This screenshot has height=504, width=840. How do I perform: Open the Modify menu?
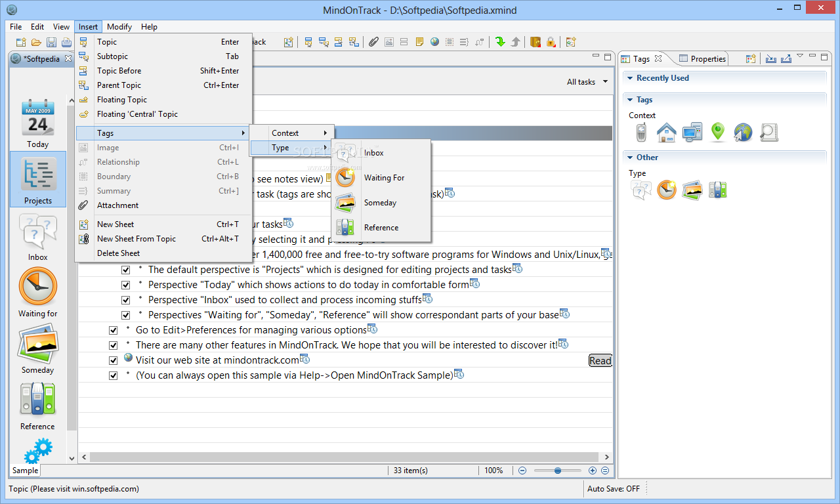click(x=119, y=27)
